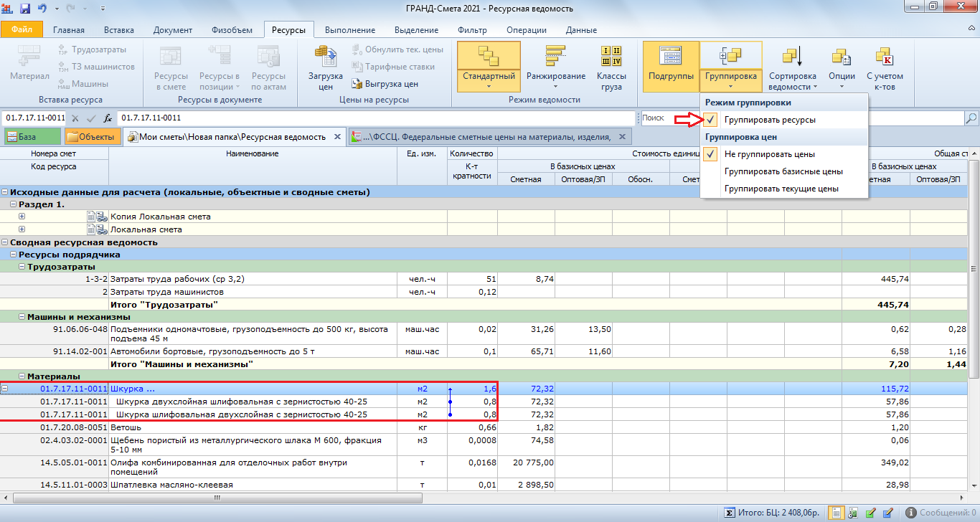980x522 pixels.
Task: Click the search magnifier icon
Action: click(971, 118)
